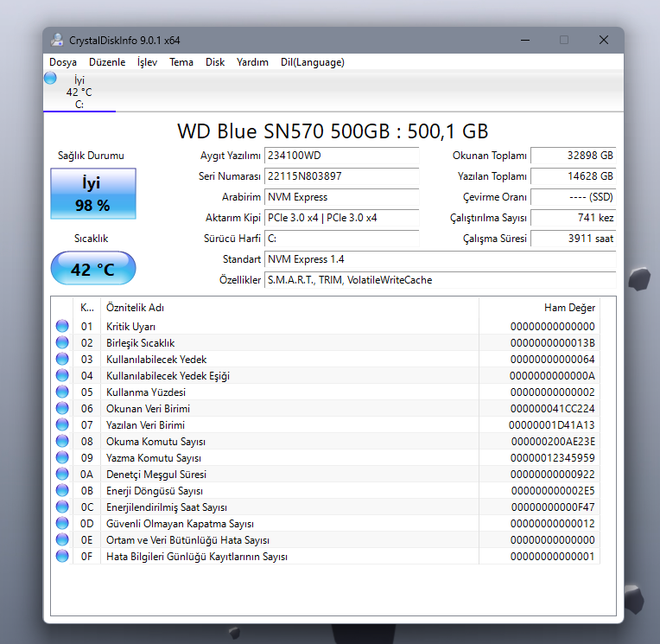The image size is (660, 644).
Task: Click the Çalışma Süresi value 3911 saat
Action: pos(574,239)
